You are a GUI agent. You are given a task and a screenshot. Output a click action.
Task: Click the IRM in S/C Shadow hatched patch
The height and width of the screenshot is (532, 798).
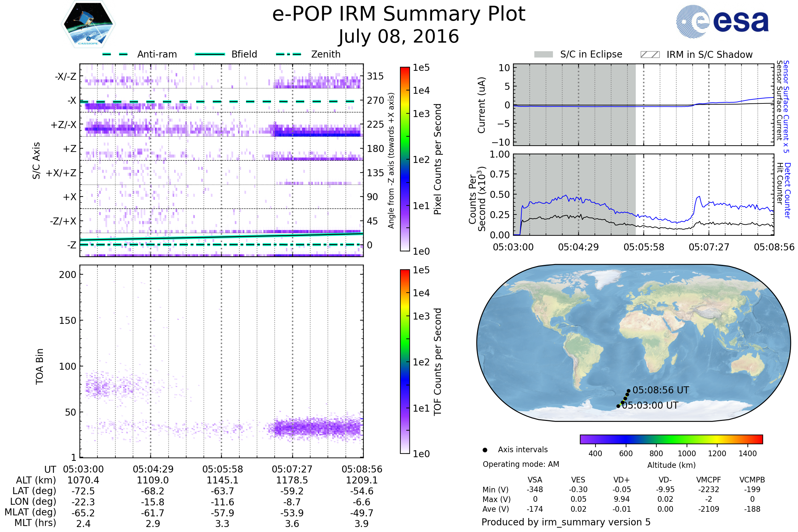650,55
